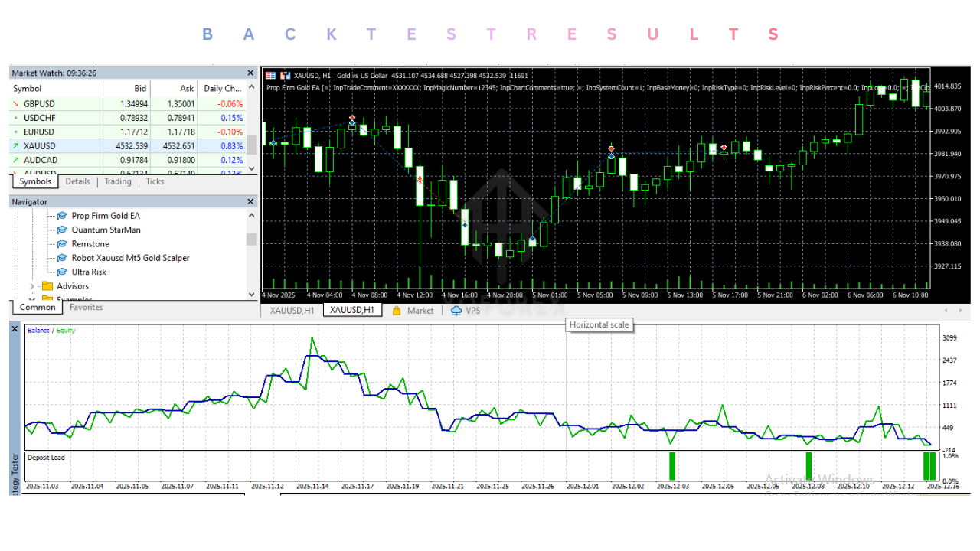Open the Ticks tab in Market Watch
Viewport: 980px width, 551px height.
pos(155,181)
